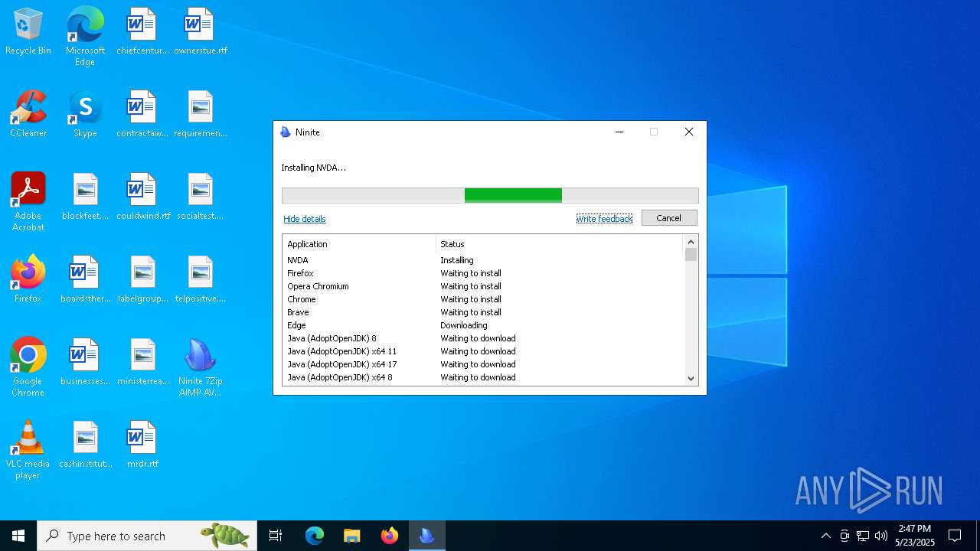Click Status column header

coord(560,244)
